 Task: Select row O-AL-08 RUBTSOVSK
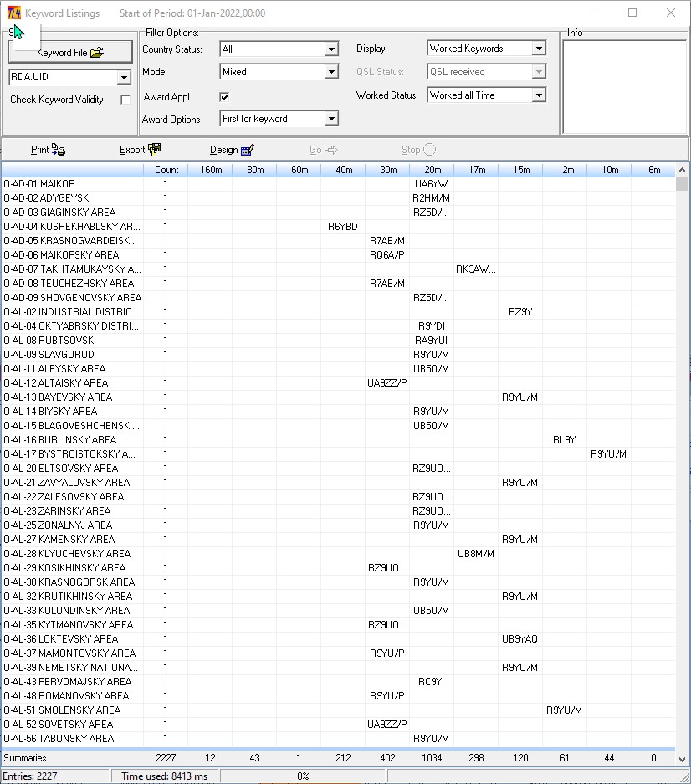[338, 341]
